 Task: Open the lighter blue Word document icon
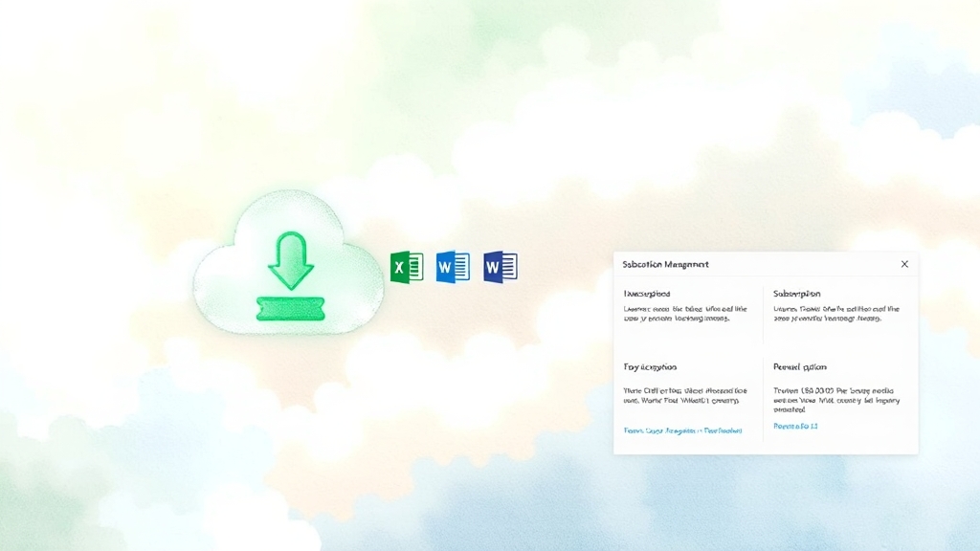click(x=453, y=267)
